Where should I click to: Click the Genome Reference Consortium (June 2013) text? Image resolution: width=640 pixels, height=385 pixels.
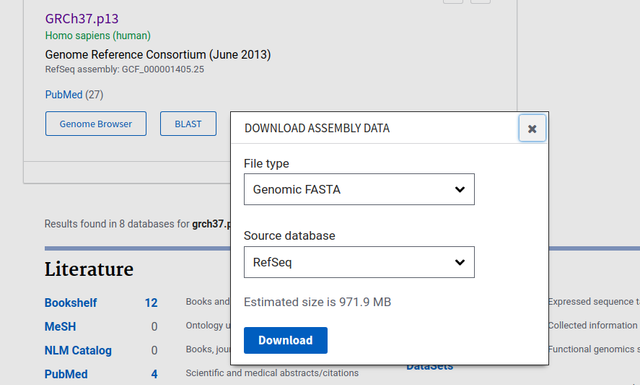tap(158, 55)
